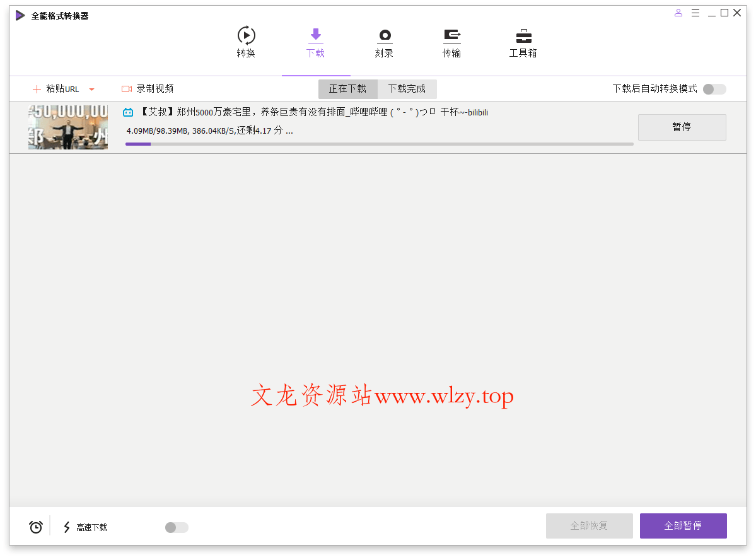Enable 下载后自动转换模式 toggle
This screenshot has height=560, width=756.
pos(713,90)
